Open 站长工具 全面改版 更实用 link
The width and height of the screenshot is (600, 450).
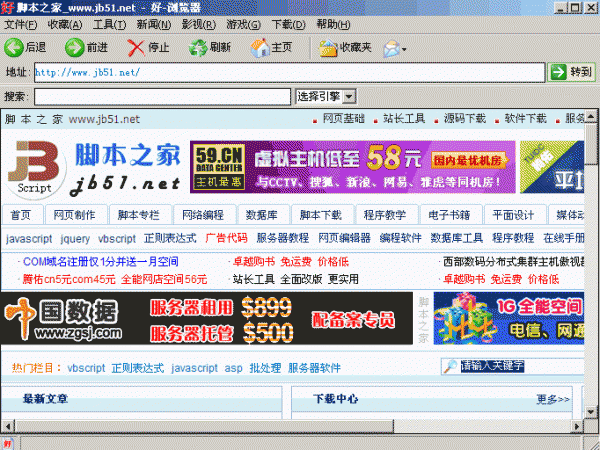296,279
